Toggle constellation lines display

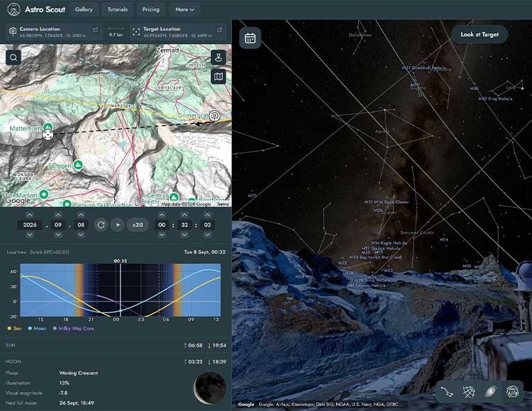pyautogui.click(x=447, y=392)
